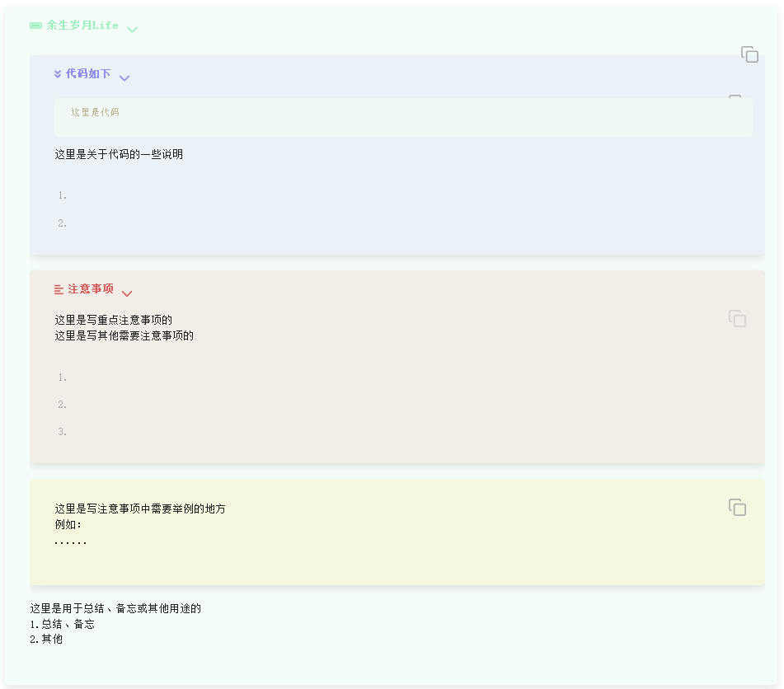
Task: Click list item 2 in the 注意事项 block
Action: [63, 405]
